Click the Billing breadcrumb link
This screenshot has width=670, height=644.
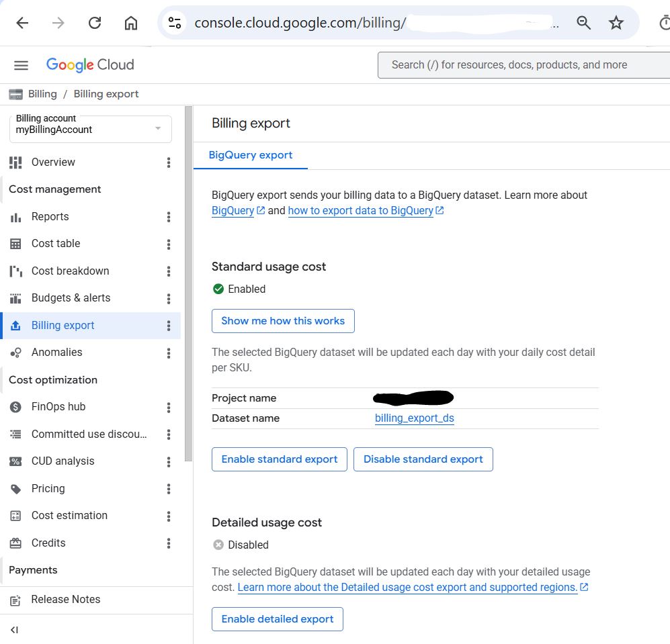[42, 94]
